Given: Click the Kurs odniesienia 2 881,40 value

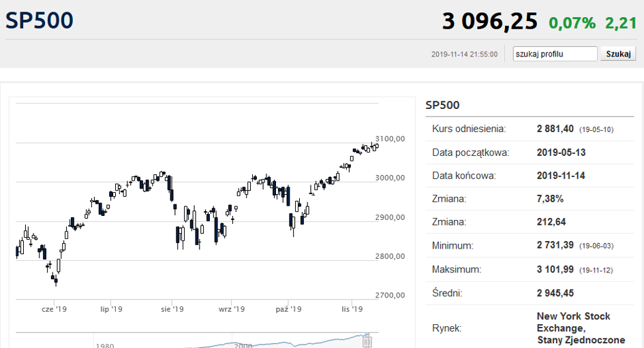Looking at the screenshot, I should (x=555, y=129).
